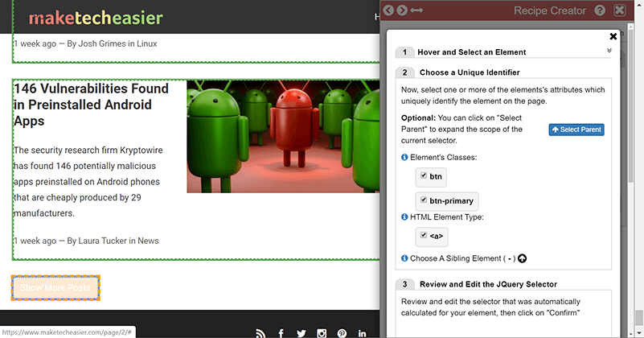644x338 pixels.
Task: Click the LinkedIn icon in footer
Action: [x=362, y=333]
